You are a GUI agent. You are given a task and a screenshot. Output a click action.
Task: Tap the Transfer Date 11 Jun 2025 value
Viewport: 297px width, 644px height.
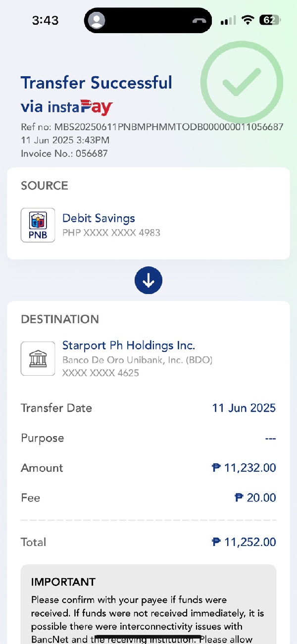coord(244,408)
